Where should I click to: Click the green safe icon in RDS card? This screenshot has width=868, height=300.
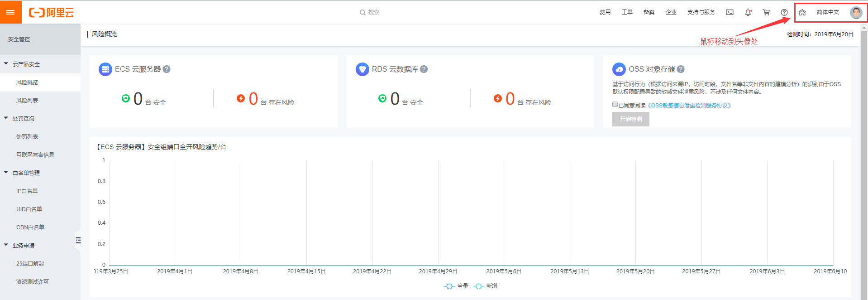[x=382, y=98]
